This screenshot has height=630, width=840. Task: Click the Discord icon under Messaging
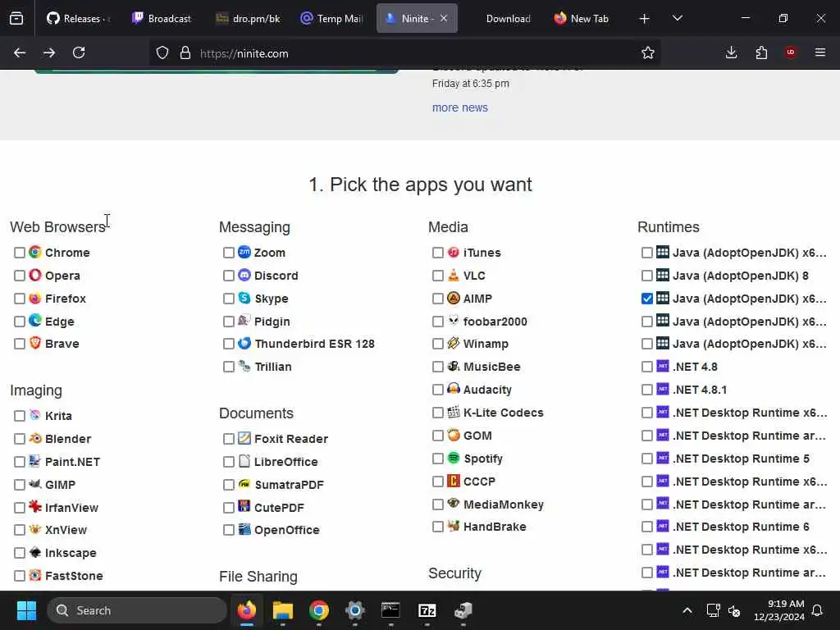click(x=244, y=275)
